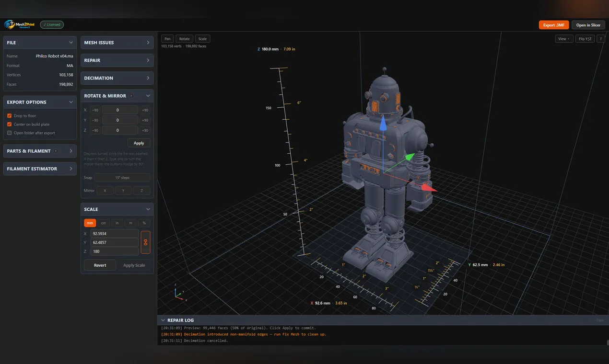This screenshot has width=609, height=364.
Task: Toggle the orange aspect-ratio lock link icon
Action: tap(146, 242)
